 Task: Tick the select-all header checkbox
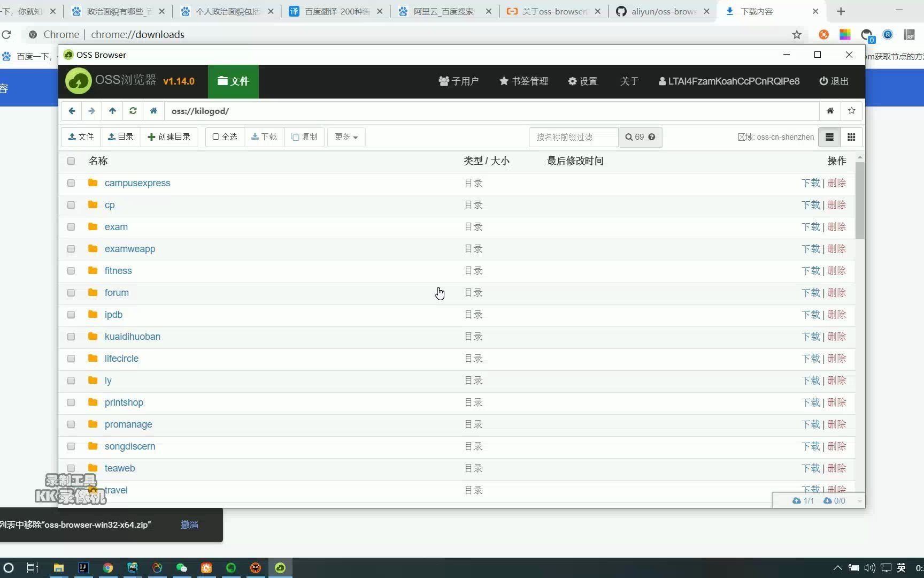pos(71,161)
